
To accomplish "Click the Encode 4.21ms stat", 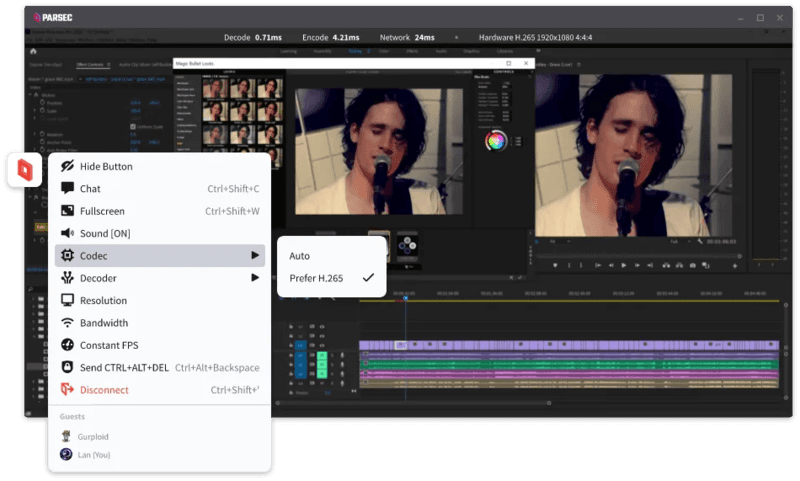I will coord(331,37).
